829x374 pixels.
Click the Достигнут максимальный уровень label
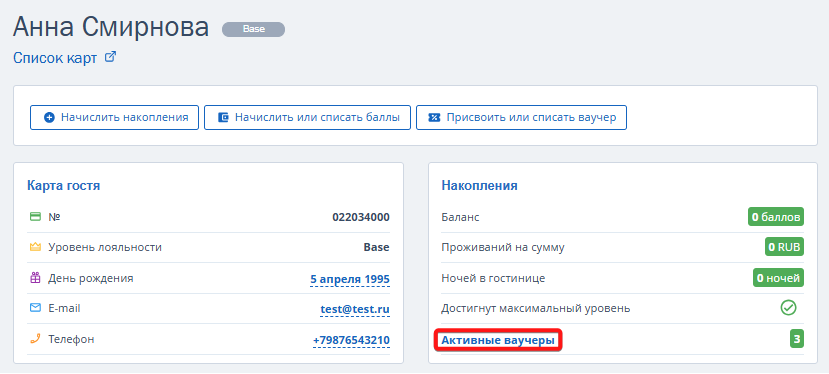(x=536, y=308)
